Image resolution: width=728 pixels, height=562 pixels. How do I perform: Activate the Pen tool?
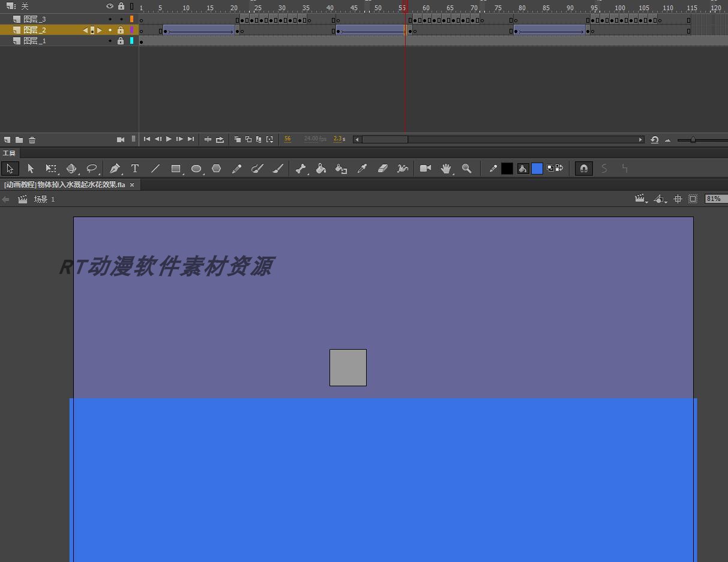[x=114, y=169]
